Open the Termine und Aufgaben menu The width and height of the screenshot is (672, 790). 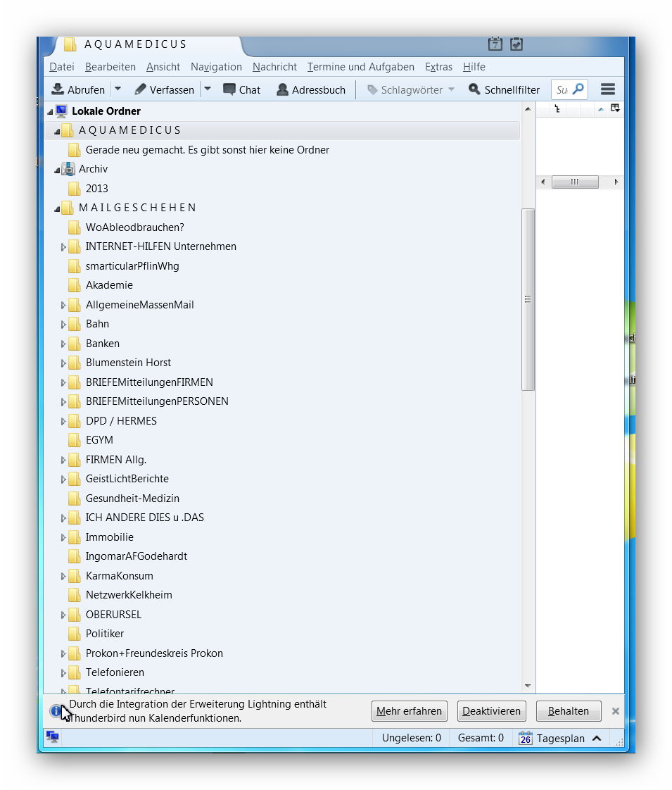coord(360,66)
